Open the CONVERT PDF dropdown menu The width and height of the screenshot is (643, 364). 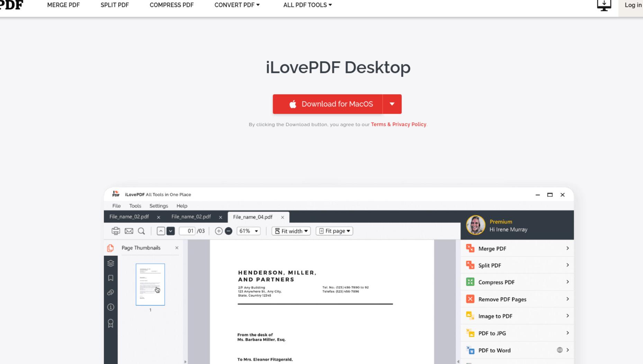click(x=237, y=5)
